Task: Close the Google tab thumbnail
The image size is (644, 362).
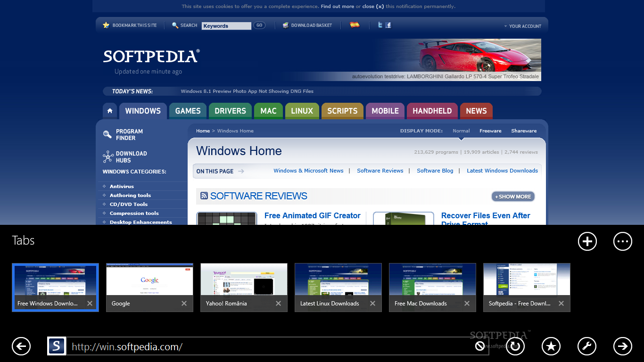Action: coord(184,304)
